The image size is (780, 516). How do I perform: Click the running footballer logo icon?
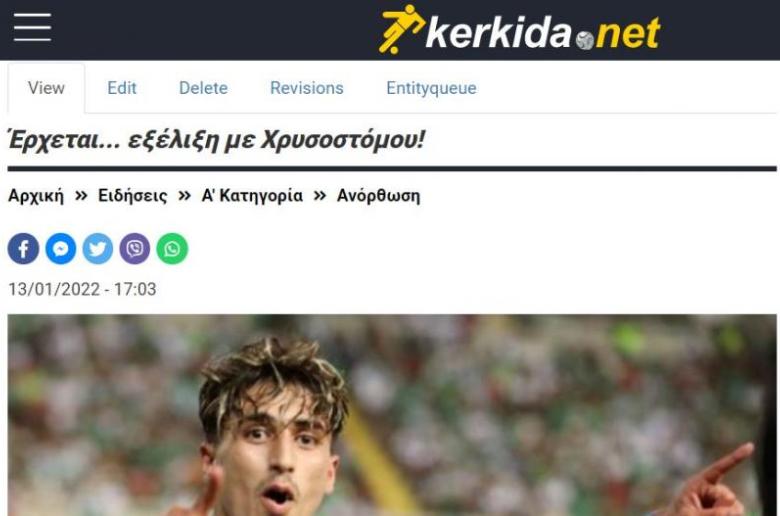(x=401, y=29)
